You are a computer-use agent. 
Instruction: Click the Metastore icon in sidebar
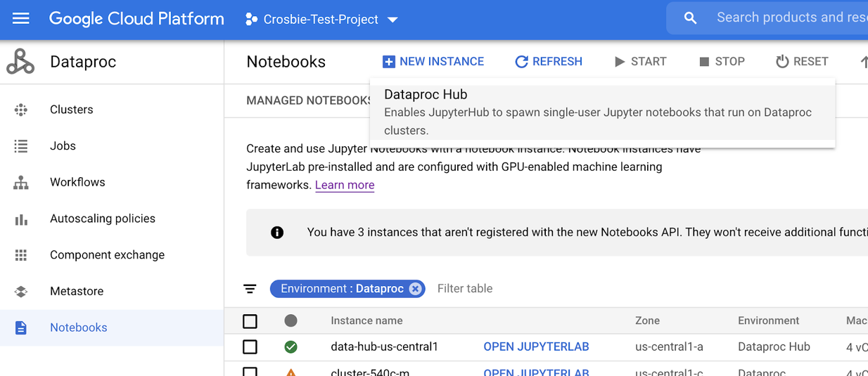[21, 292]
